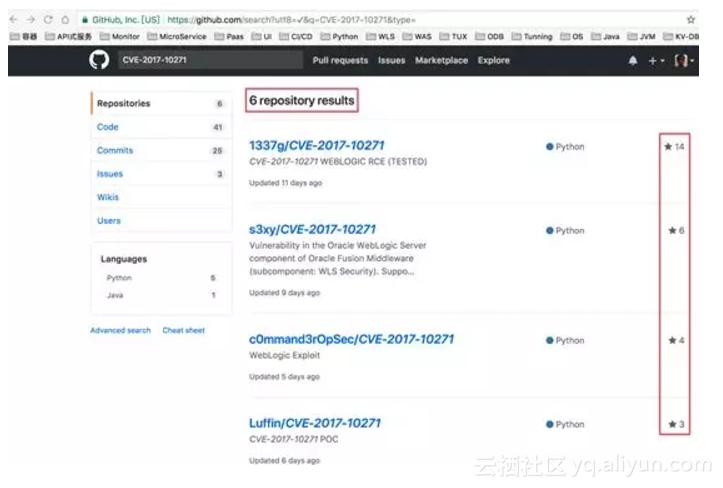The image size is (723, 488).
Task: Click 'WebLogic Exploit' description text
Action: pos(284,355)
